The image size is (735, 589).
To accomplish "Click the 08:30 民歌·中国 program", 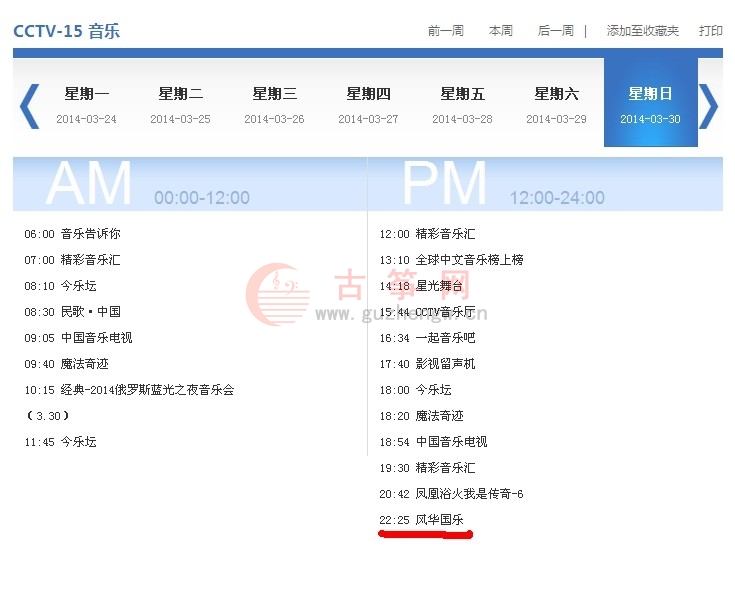I will click(73, 312).
